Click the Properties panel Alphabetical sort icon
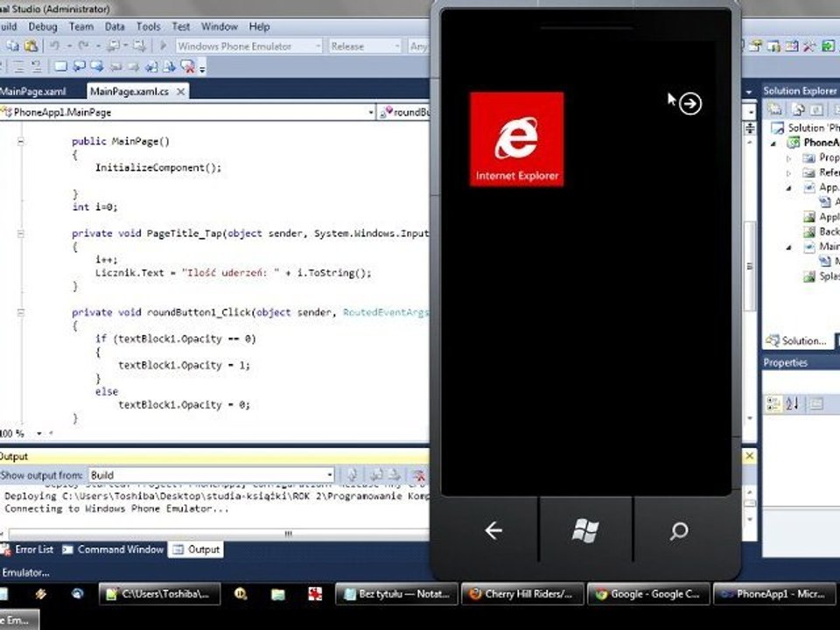Viewport: 840px width, 630px height. (793, 403)
